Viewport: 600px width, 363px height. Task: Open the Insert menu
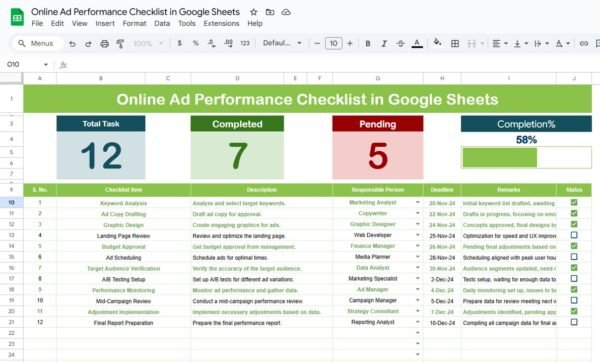[x=105, y=23]
